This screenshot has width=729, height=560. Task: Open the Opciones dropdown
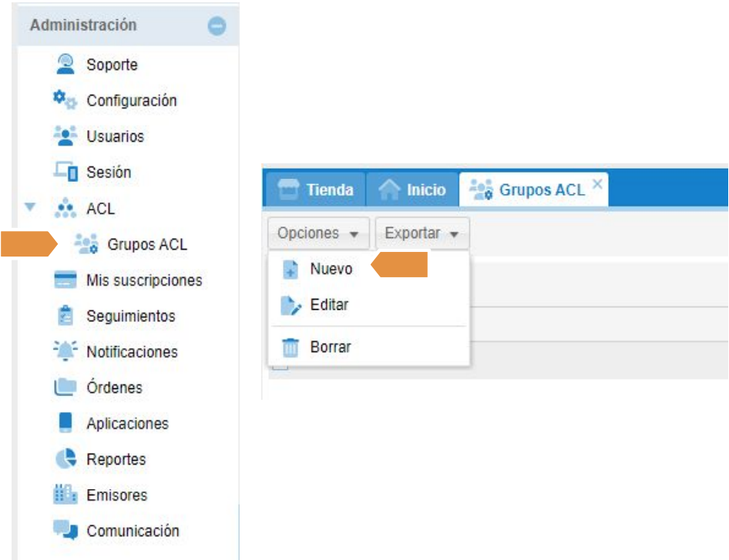(x=318, y=233)
